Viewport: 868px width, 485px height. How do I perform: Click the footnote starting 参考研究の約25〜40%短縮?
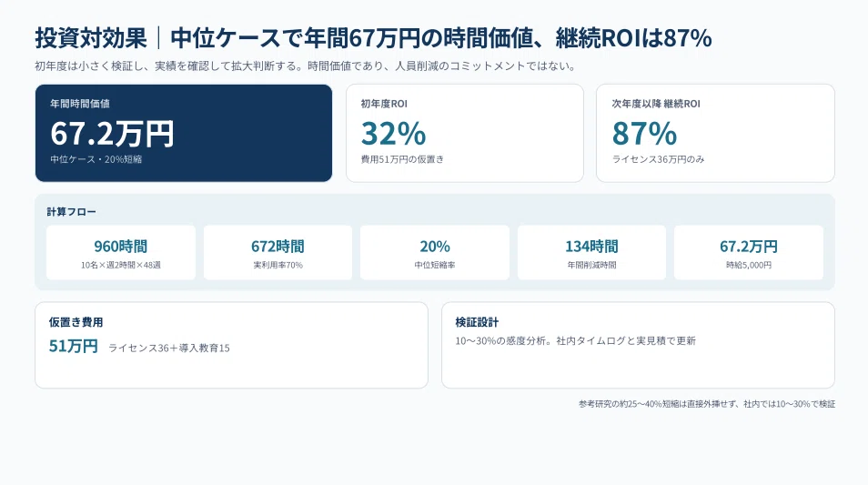click(707, 404)
